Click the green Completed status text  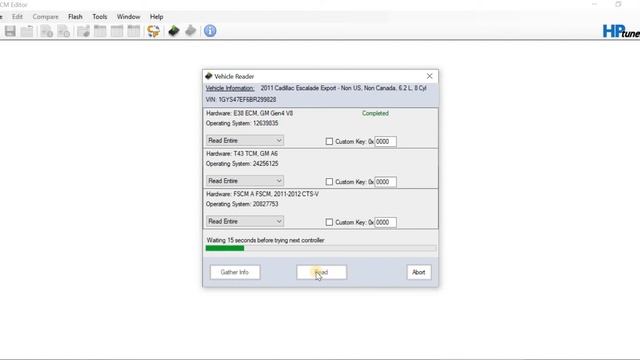(375, 113)
